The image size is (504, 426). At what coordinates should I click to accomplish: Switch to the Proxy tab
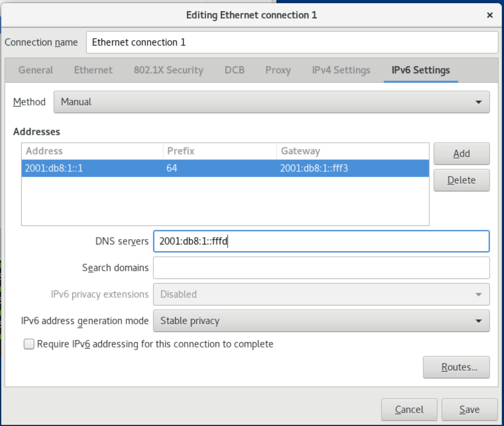click(x=278, y=70)
